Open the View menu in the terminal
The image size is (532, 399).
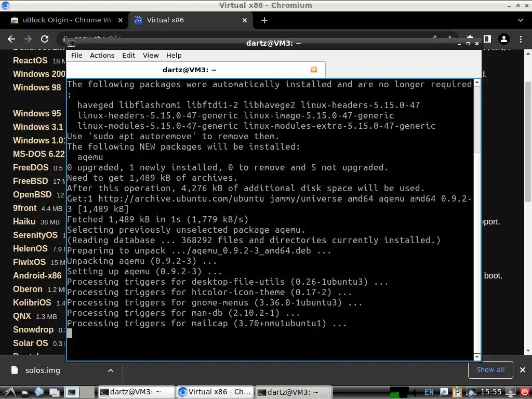(151, 55)
